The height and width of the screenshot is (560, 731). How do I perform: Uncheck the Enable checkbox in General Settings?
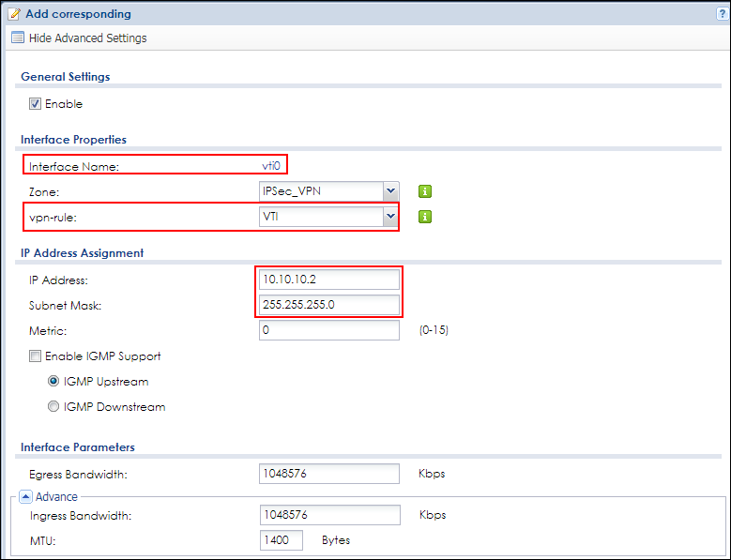click(x=36, y=104)
